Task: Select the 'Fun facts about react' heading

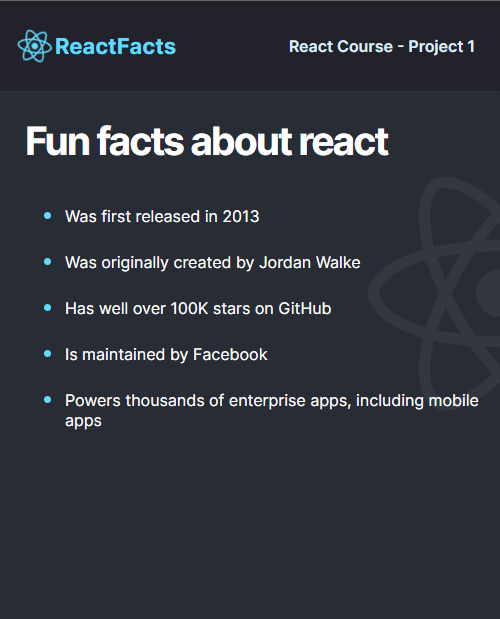Action: click(207, 141)
